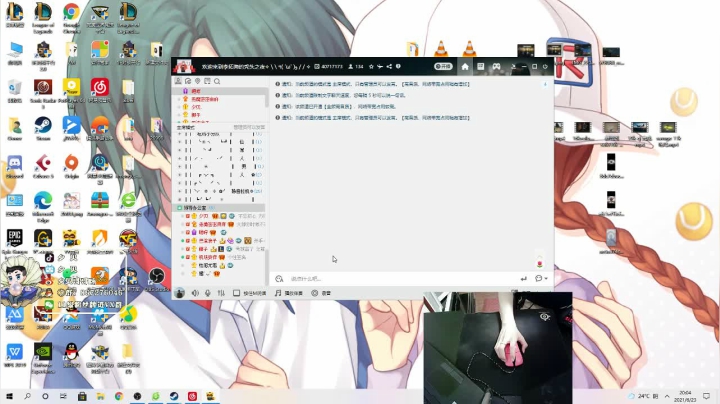720x404 pixels.
Task: Click own avatar in YY bottom-left corner
Action: point(180,293)
